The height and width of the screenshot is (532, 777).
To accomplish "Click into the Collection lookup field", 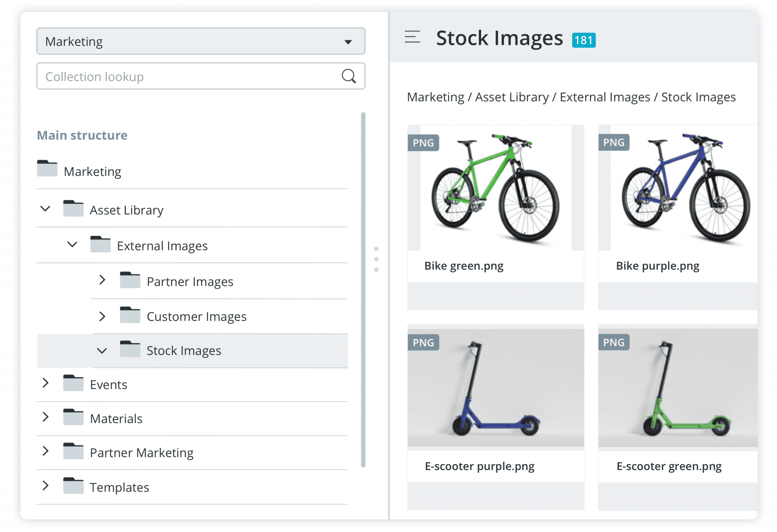I will pos(186,76).
